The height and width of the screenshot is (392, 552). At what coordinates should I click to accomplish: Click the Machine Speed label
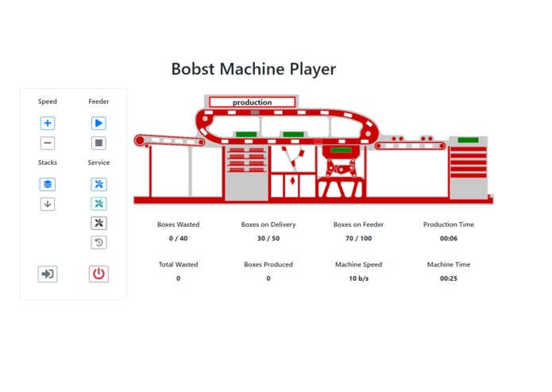coord(358,264)
